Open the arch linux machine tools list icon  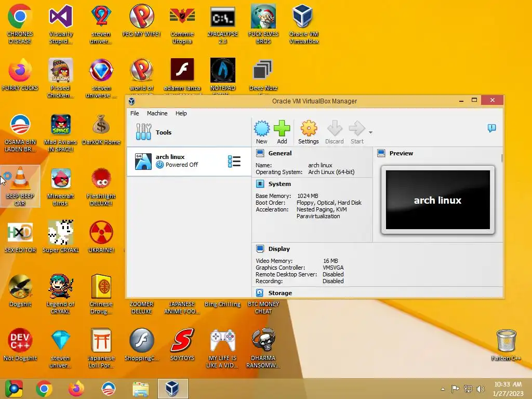click(234, 162)
